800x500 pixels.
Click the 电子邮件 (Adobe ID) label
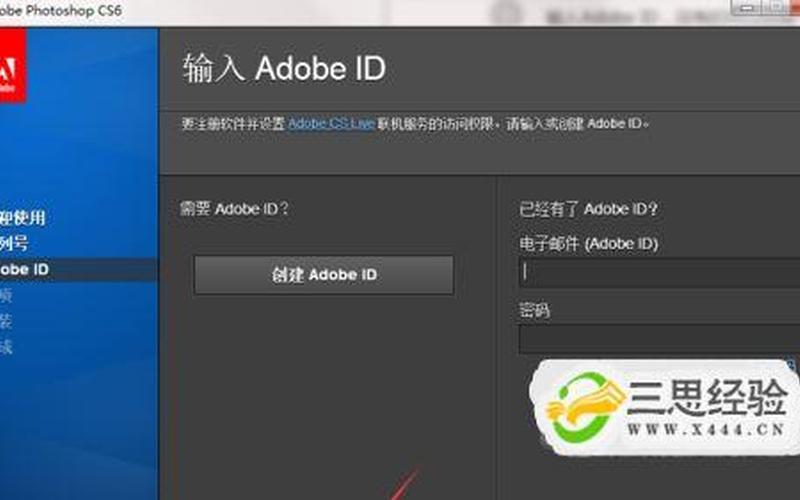click(x=588, y=244)
